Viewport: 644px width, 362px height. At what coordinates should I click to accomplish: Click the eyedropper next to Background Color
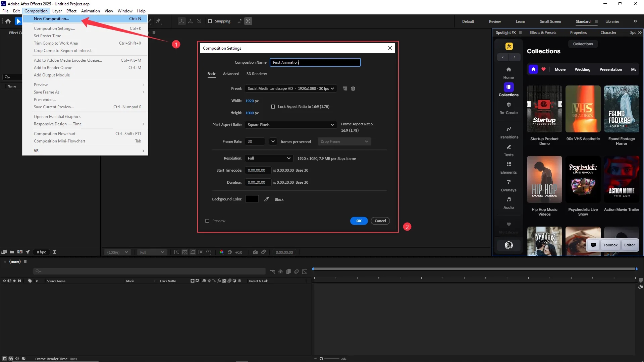point(267,199)
